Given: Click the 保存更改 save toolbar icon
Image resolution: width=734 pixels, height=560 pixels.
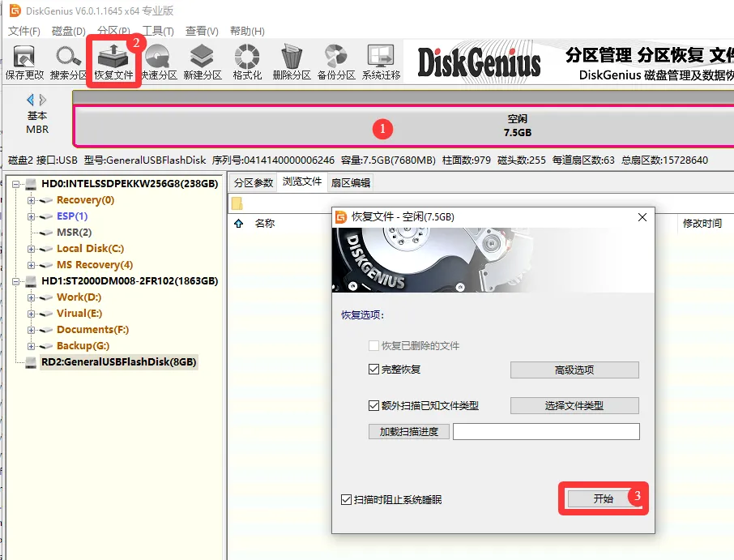Looking at the screenshot, I should (x=24, y=62).
